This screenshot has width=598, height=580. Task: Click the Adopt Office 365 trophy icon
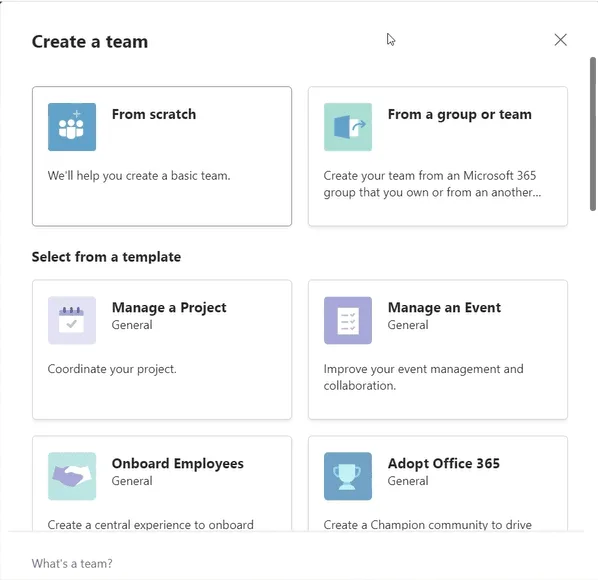pos(348,476)
